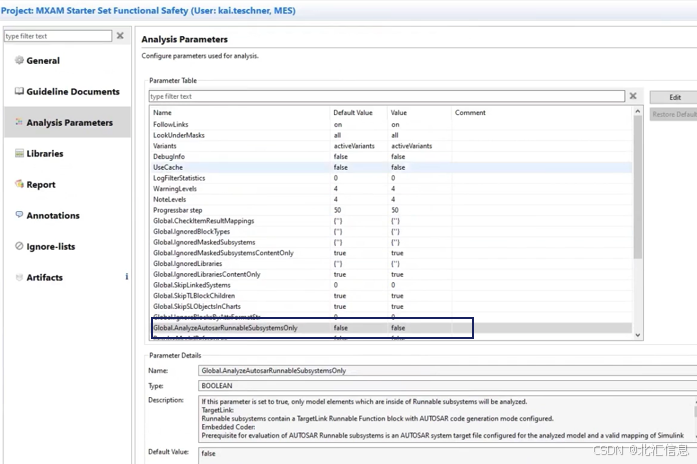Click the table scrollbar up arrow

tap(638, 111)
